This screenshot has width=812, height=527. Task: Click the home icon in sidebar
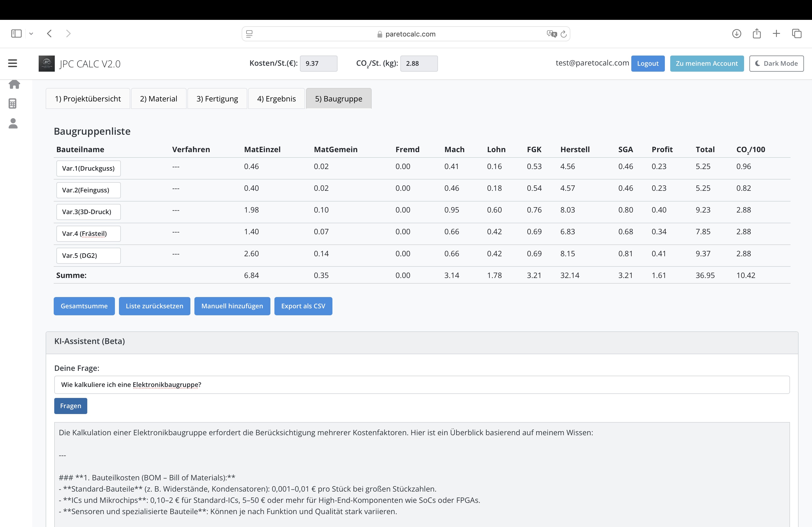14,84
